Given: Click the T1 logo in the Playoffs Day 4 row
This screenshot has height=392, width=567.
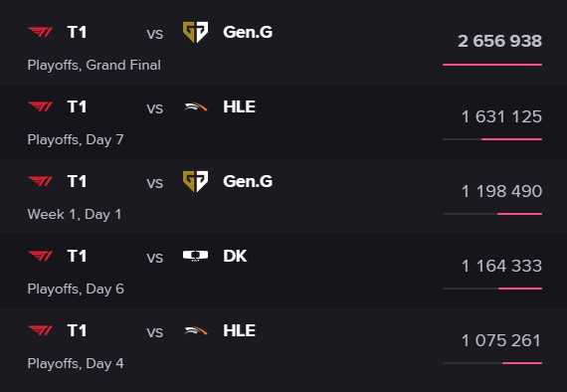Looking at the screenshot, I should click(x=41, y=330).
